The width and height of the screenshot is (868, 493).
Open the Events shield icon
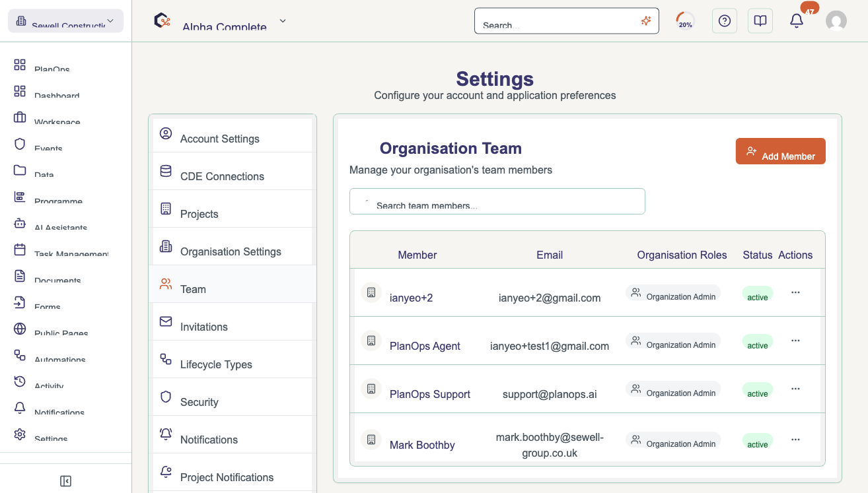click(x=20, y=144)
